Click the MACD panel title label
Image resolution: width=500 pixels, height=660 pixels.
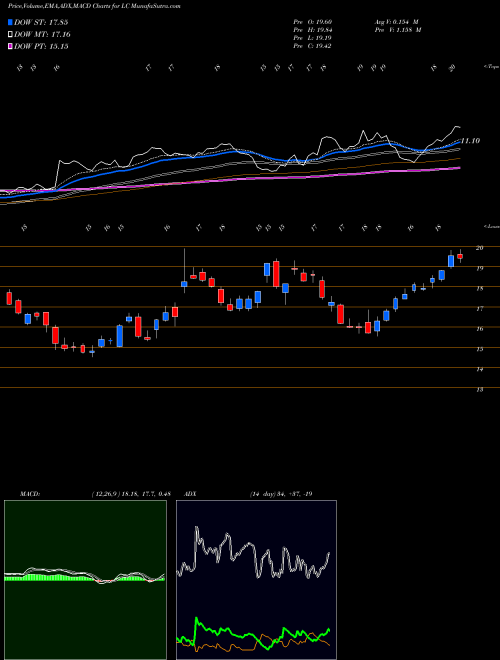(30, 494)
